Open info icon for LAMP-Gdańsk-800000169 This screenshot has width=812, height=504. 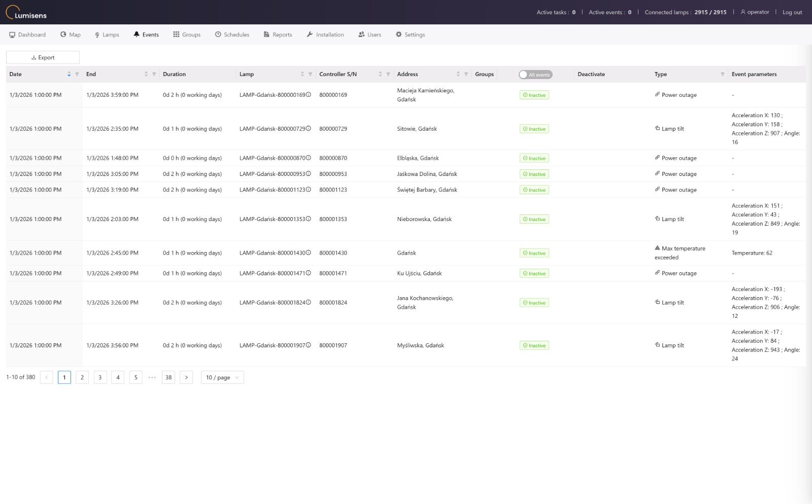click(308, 94)
